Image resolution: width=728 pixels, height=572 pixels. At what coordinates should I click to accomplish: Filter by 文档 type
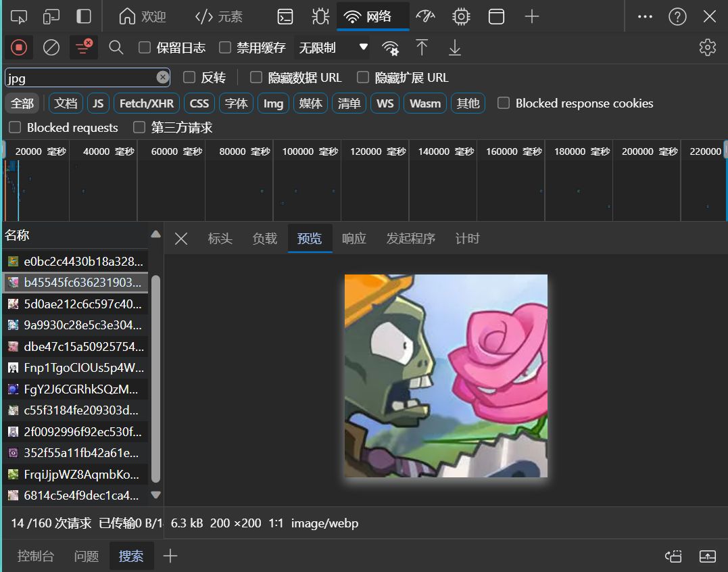tap(66, 103)
